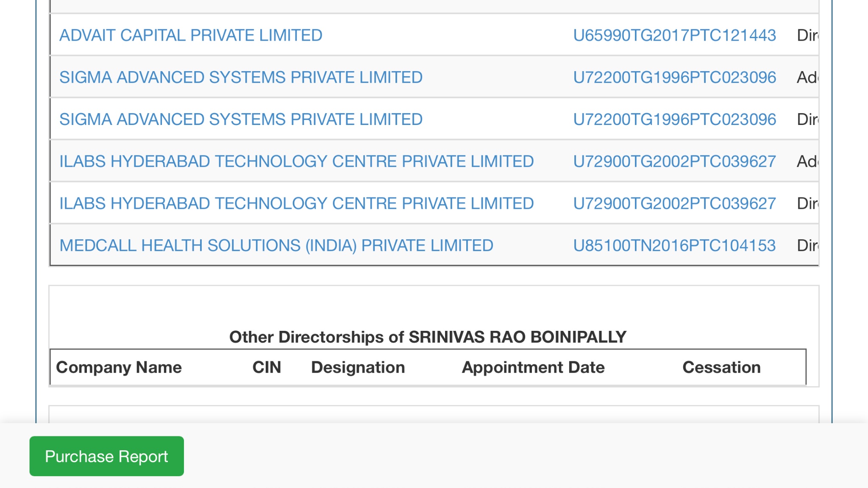
Task: Click the CIN column header
Action: [267, 367]
